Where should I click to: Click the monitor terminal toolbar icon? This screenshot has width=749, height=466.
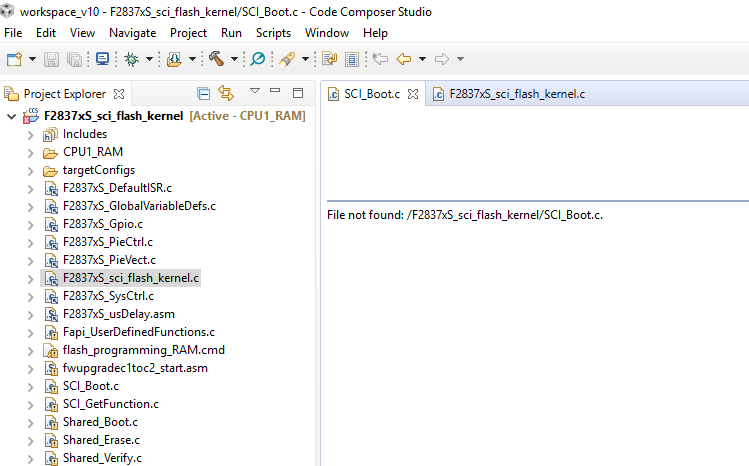tap(102, 59)
